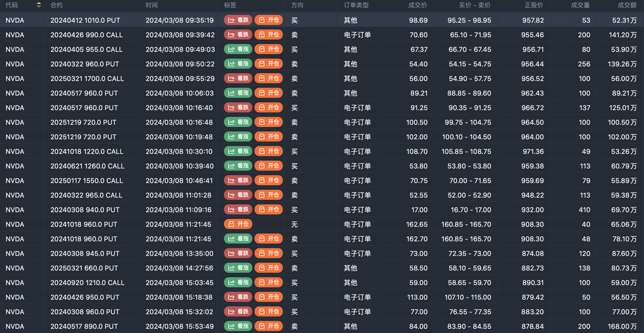Click the 看跌 tag on the 1010.0 PUT row
The width and height of the screenshot is (644, 333).
pyautogui.click(x=238, y=20)
